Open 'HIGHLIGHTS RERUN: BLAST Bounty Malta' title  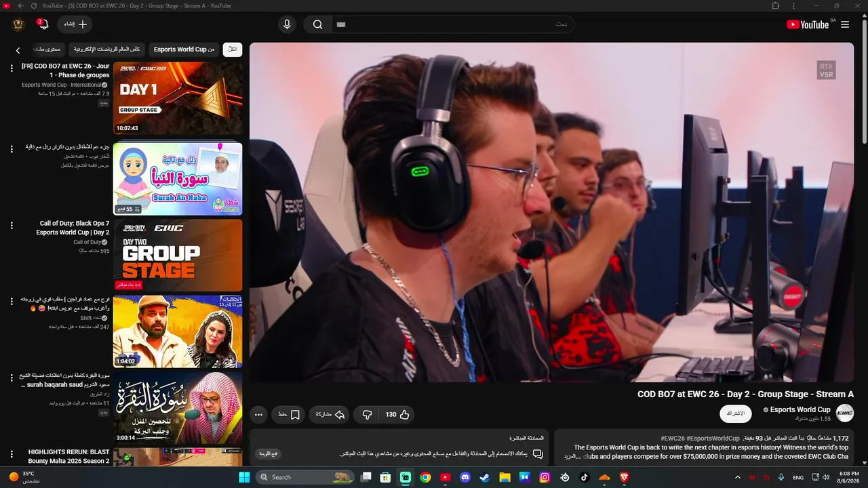pyautogui.click(x=68, y=456)
